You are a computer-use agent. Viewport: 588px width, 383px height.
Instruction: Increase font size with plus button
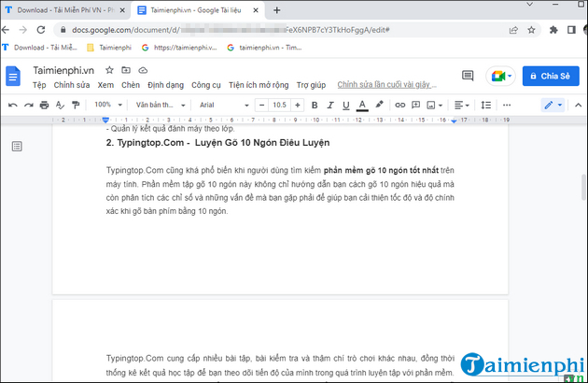coord(298,106)
